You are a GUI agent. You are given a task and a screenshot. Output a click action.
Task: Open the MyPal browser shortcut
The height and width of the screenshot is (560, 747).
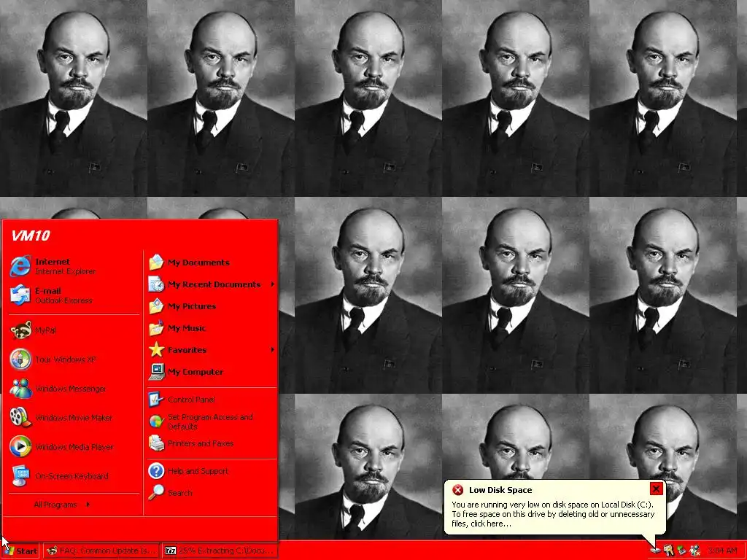pos(74,330)
